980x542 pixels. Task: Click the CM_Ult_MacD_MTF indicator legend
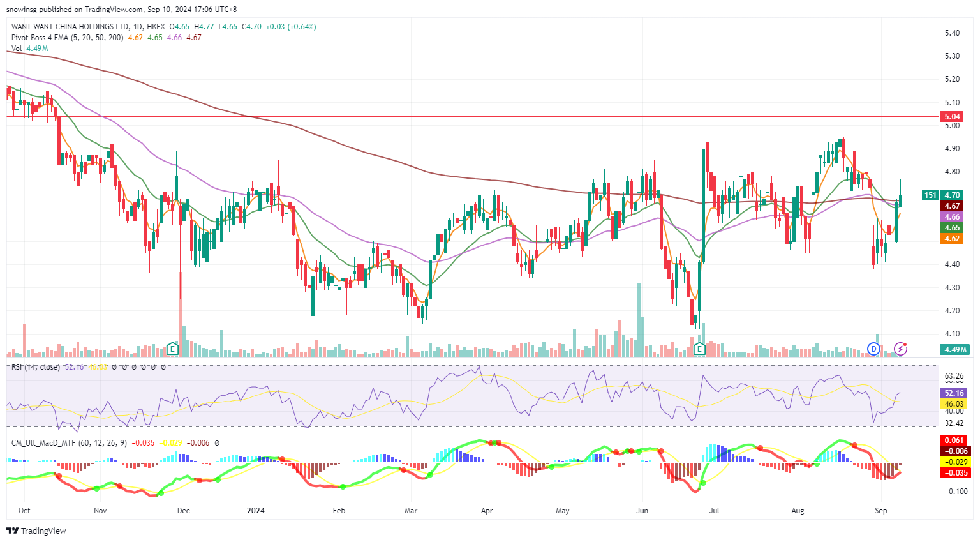(x=69, y=442)
